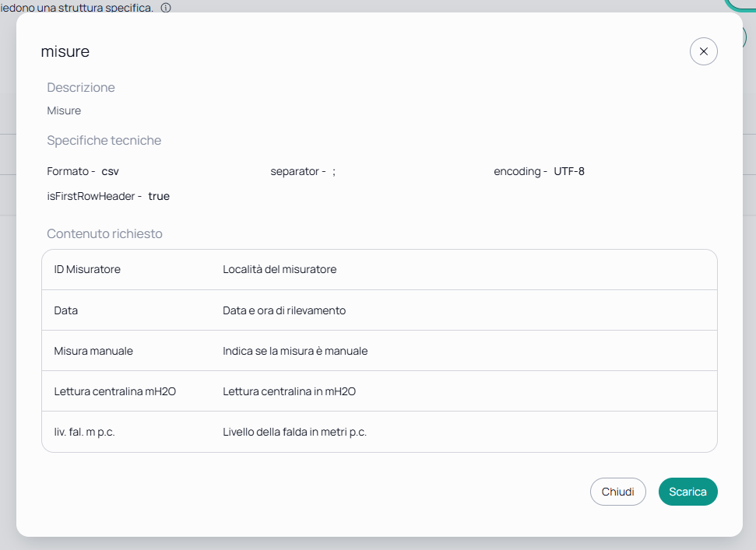Select the misure dialog title
Screen dimensions: 756x550
65,51
